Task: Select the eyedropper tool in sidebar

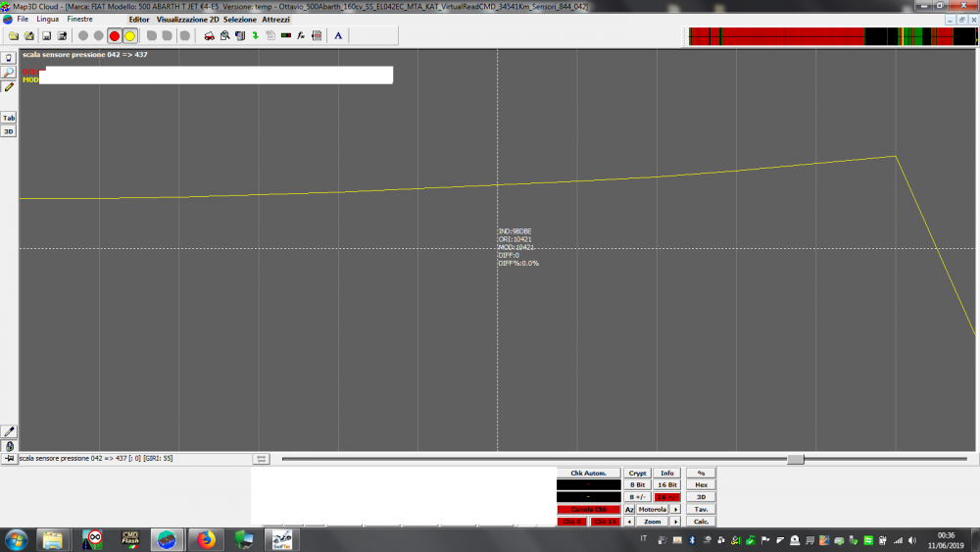Action: point(9,431)
